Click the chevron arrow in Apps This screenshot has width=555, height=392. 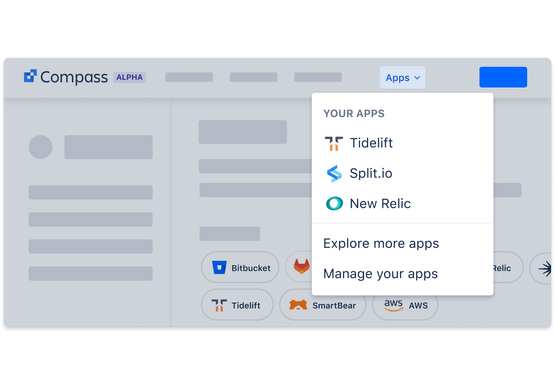417,78
